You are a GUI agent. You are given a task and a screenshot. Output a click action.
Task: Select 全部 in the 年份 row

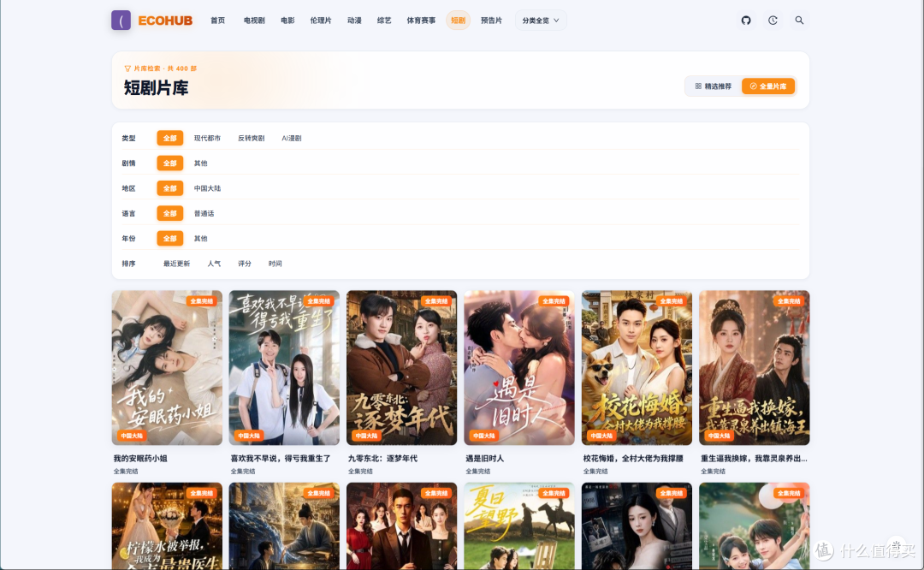tap(169, 238)
